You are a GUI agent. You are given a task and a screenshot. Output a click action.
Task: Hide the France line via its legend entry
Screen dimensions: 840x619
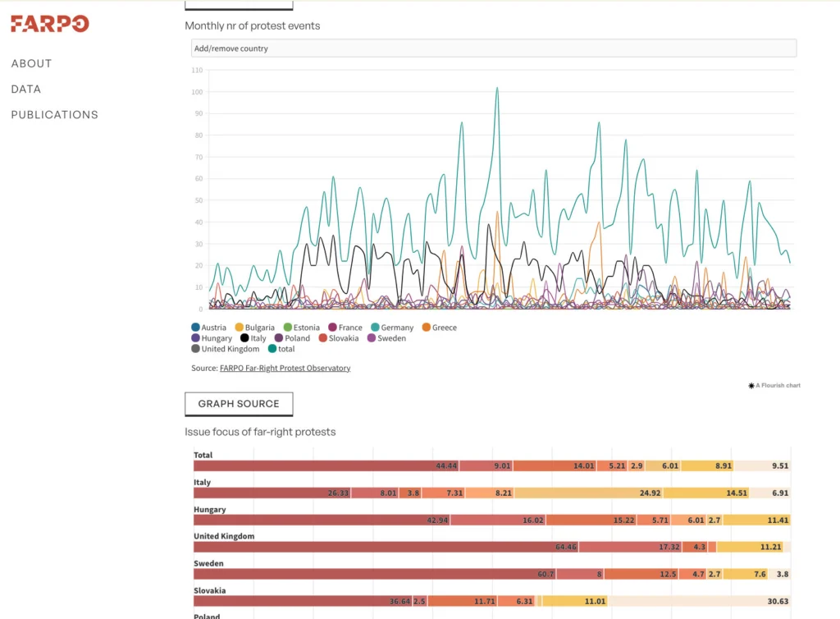click(333, 328)
